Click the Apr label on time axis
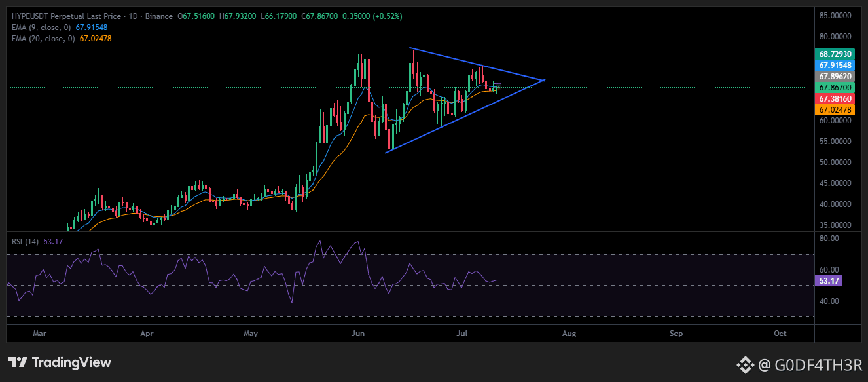The width and height of the screenshot is (868, 382). click(147, 334)
